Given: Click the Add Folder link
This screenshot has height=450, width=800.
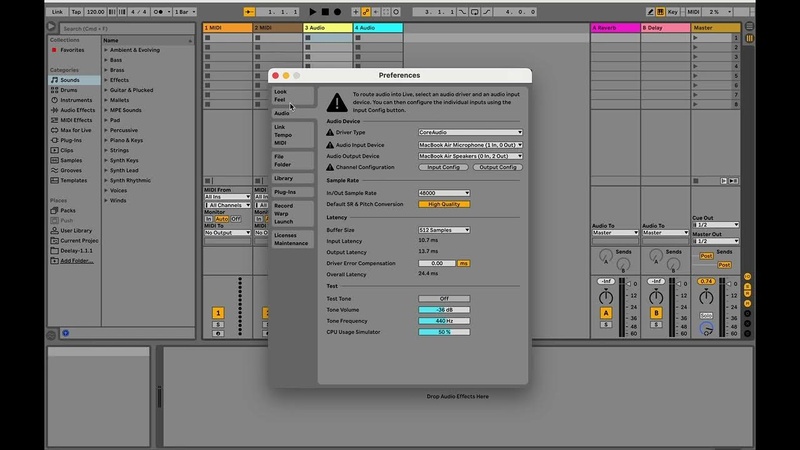Looking at the screenshot, I should pyautogui.click(x=77, y=261).
